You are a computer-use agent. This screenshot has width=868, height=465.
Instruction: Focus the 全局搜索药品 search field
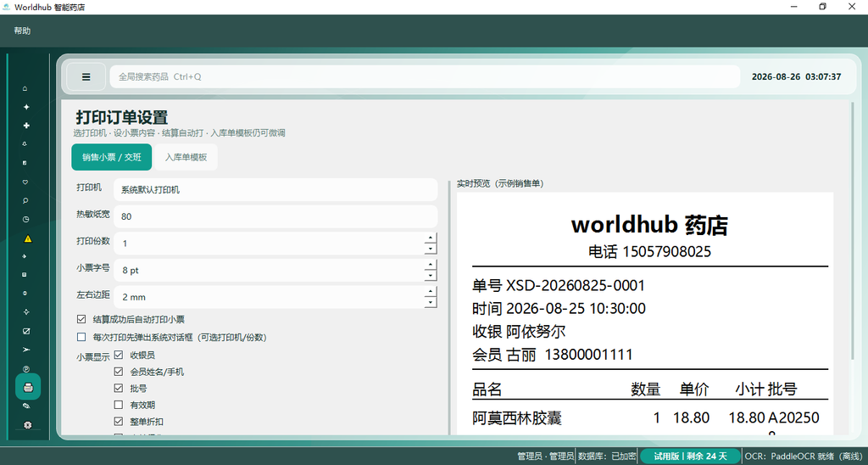[x=425, y=76]
